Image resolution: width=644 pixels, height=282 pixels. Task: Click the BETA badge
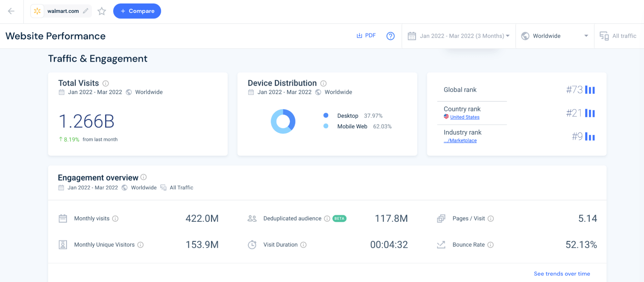(339, 219)
